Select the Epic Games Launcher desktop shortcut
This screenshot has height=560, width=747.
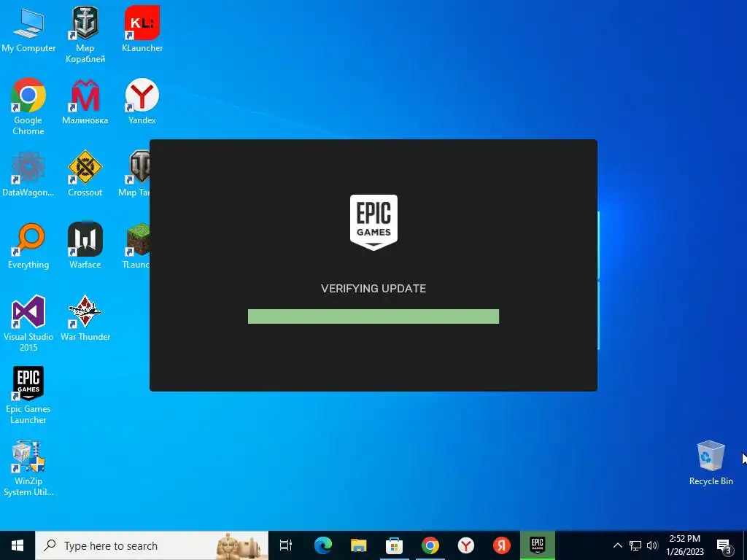click(28, 395)
